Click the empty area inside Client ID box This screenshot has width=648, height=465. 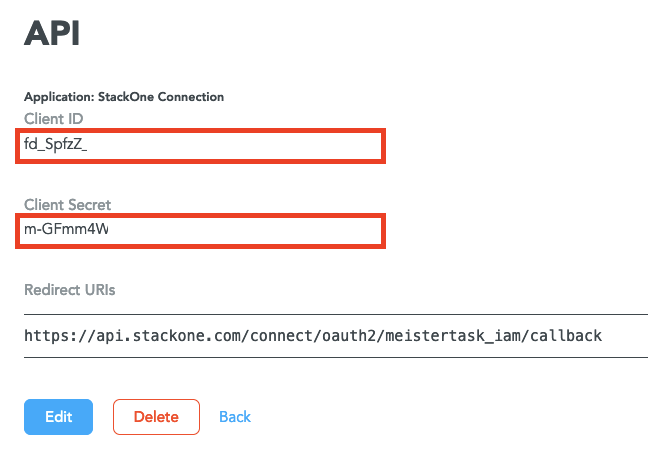pos(236,146)
